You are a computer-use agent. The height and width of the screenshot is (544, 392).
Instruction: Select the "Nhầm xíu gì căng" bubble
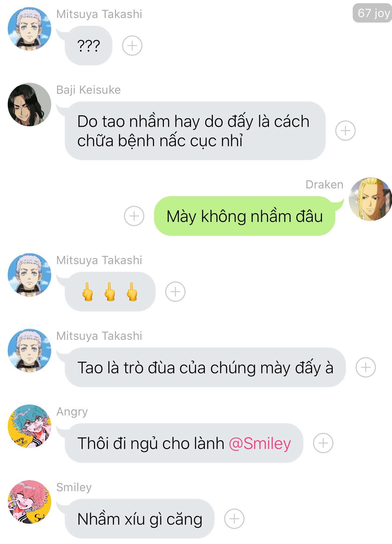pyautogui.click(x=139, y=519)
